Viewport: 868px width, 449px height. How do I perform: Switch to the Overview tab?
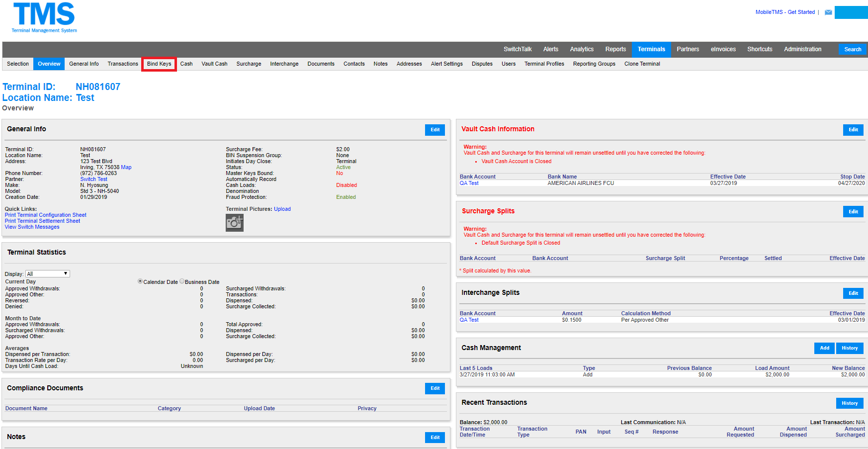coord(49,64)
